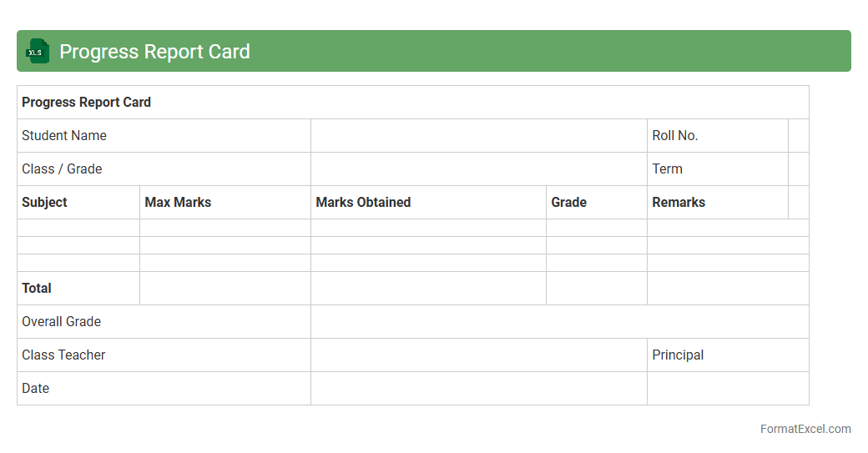The image size is (868, 453).
Task: Click the Progress Report Card header title
Action: point(154,52)
